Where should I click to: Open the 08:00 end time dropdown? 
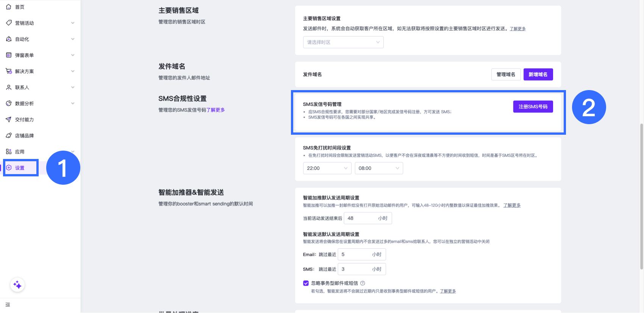click(378, 168)
